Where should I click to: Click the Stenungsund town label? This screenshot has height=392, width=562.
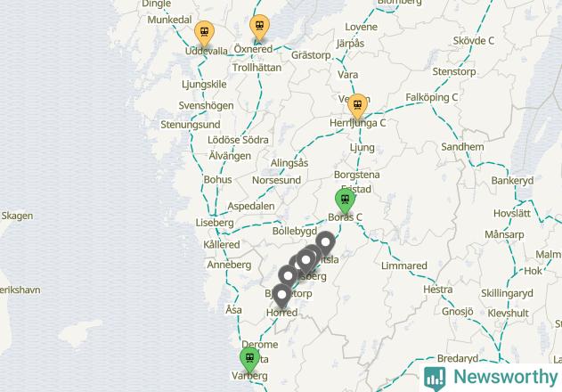coord(191,125)
